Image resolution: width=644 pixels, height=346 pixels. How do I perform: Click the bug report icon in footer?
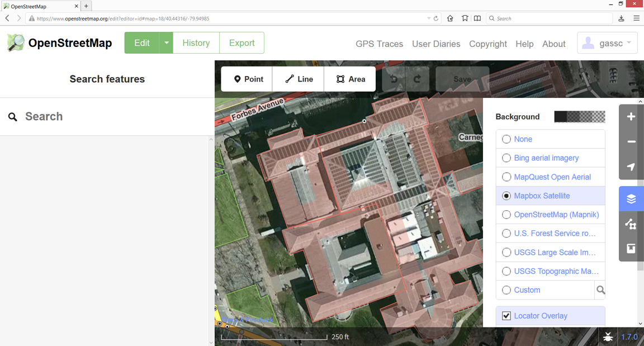(608, 337)
